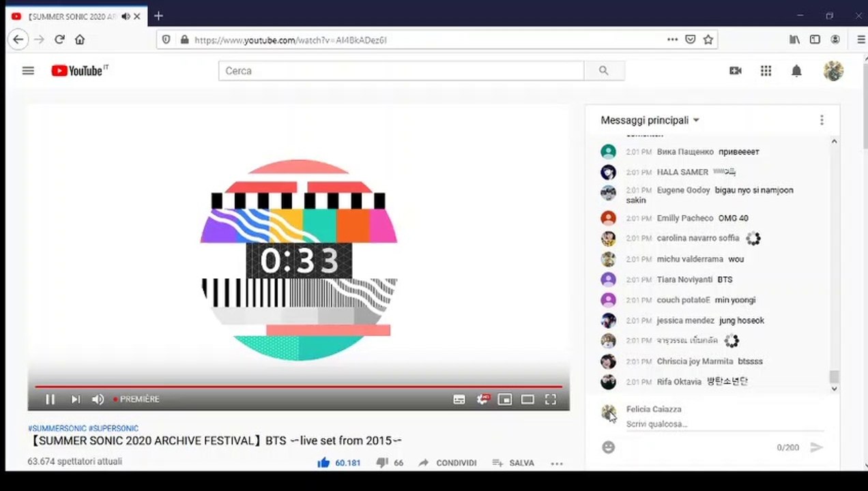
Task: Reload the page in the browser
Action: pyautogui.click(x=59, y=40)
